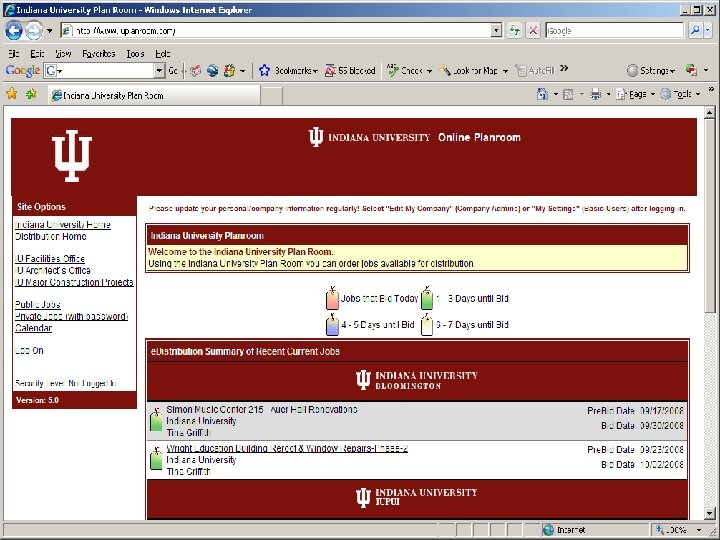Open the Calendar link
This screenshot has height=540, width=720.
tap(34, 328)
